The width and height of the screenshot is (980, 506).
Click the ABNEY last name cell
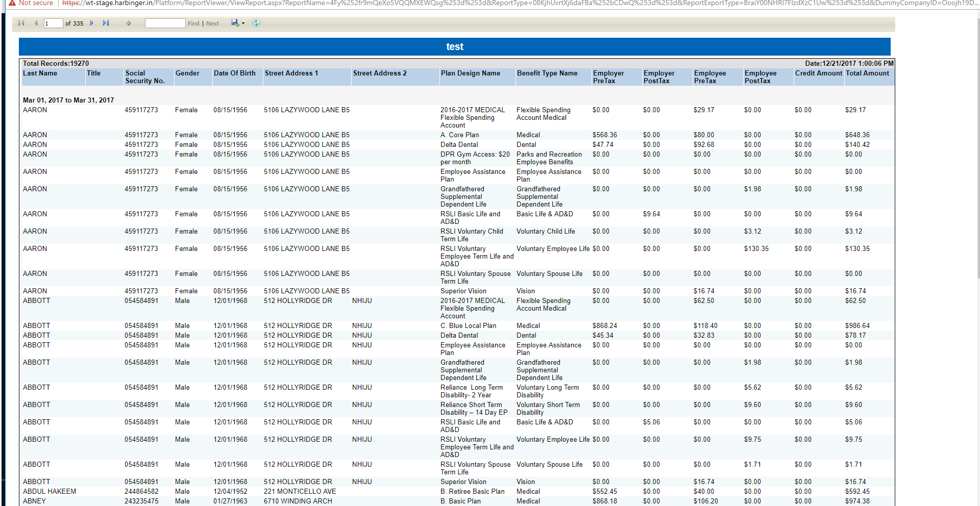(x=34, y=501)
